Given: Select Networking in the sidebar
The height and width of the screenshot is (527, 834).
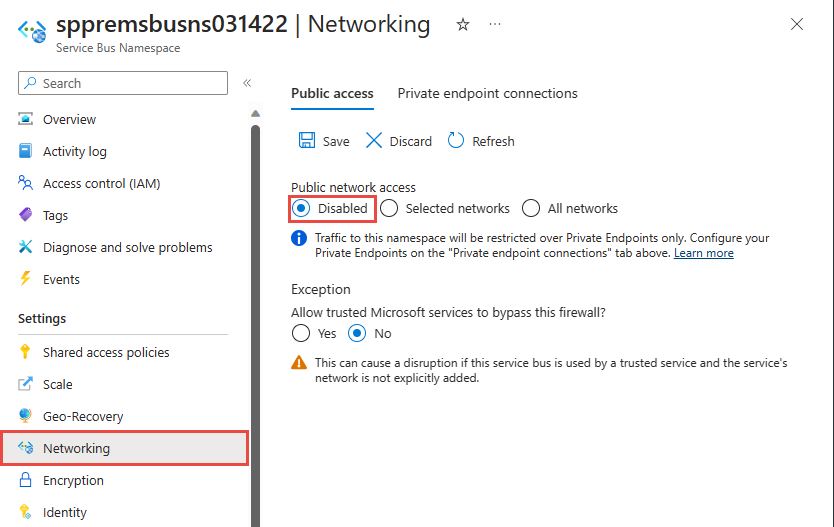Looking at the screenshot, I should coord(124,448).
